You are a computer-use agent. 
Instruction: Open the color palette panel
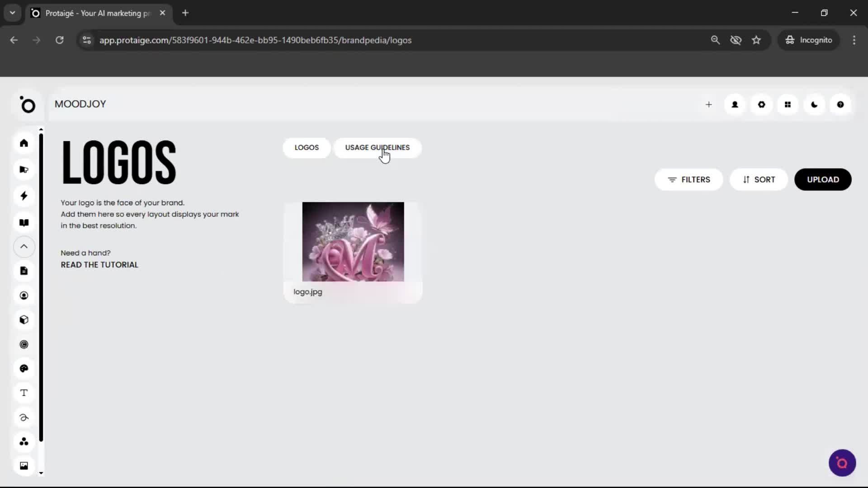click(24, 369)
